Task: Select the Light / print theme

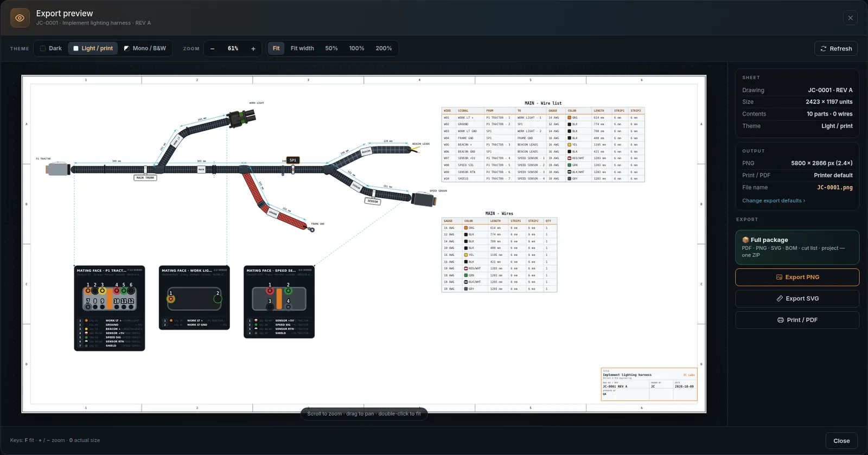Action: tap(93, 48)
